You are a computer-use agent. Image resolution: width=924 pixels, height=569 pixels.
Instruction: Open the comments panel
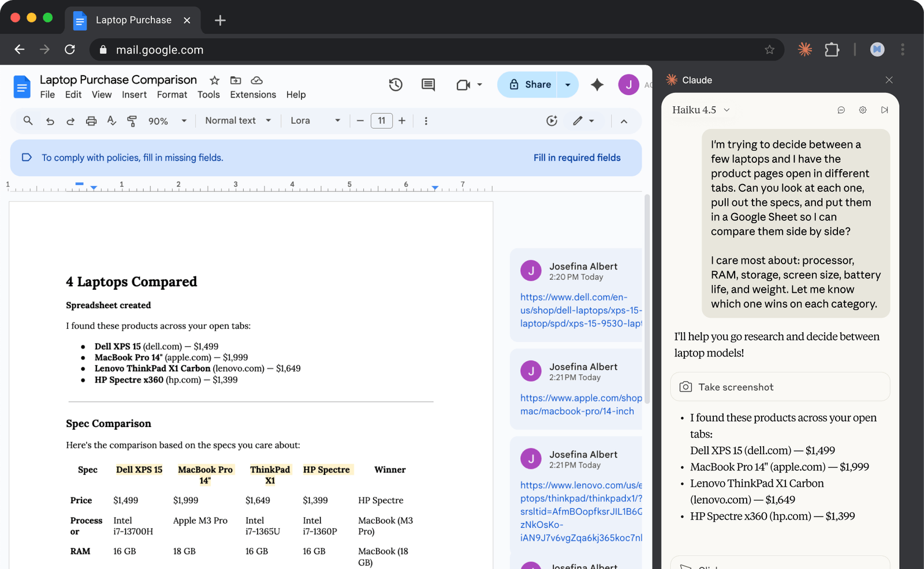(427, 84)
